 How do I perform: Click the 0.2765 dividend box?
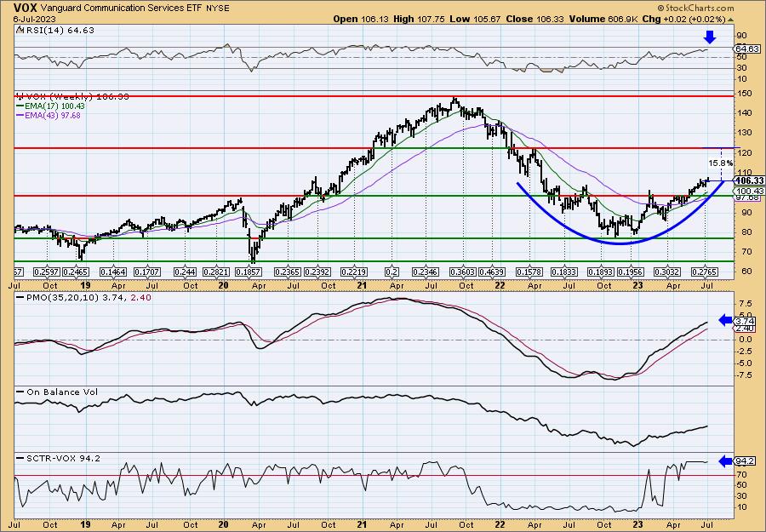[704, 272]
